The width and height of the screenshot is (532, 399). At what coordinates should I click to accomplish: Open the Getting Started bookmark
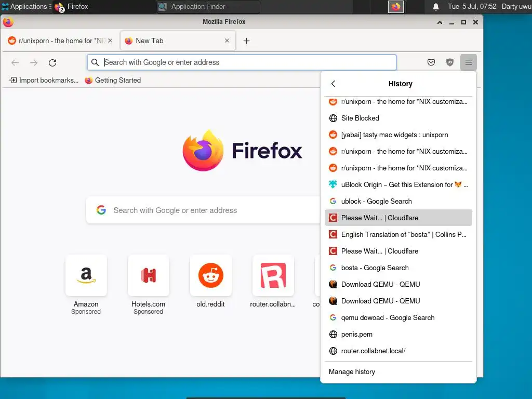[x=113, y=81]
